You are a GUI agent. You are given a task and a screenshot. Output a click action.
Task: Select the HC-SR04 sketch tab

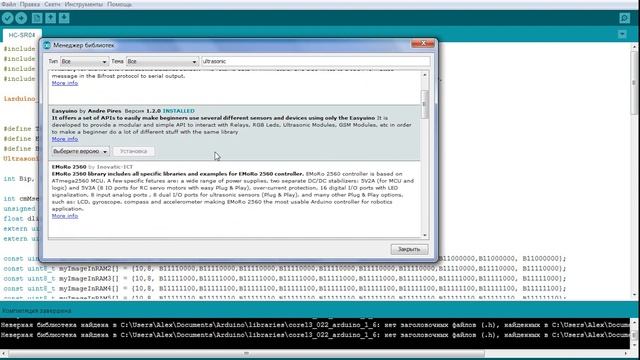[22, 35]
